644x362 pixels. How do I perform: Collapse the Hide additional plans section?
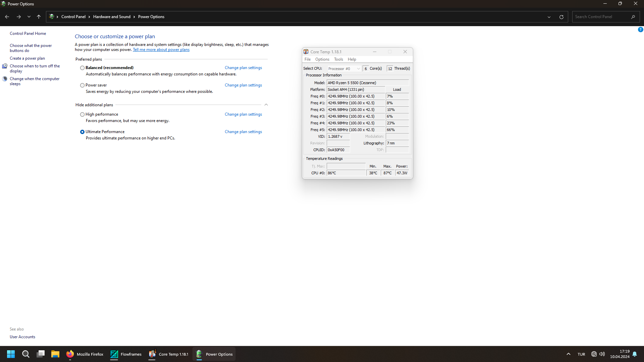pyautogui.click(x=266, y=105)
